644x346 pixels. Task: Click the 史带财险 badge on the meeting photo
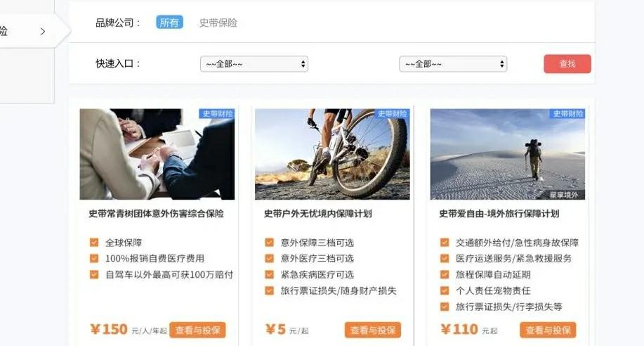(217, 113)
